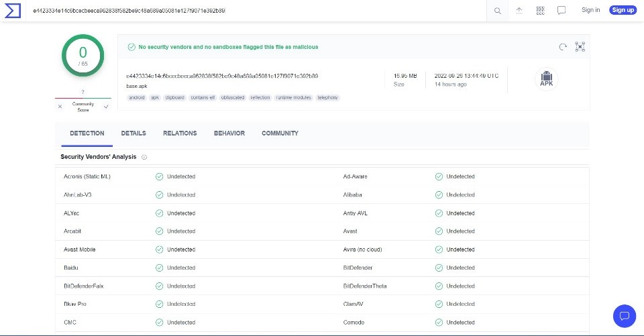
Task: Click the search magnifier icon
Action: pos(497,11)
